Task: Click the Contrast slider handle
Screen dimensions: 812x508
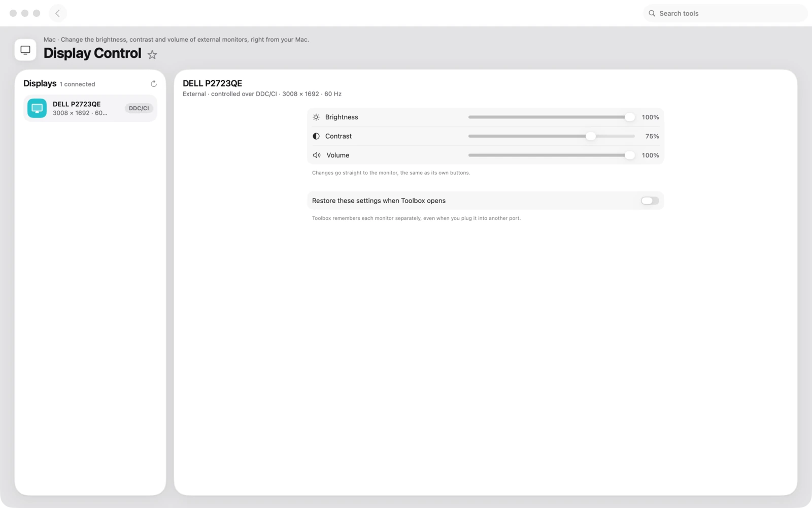Action: point(591,136)
